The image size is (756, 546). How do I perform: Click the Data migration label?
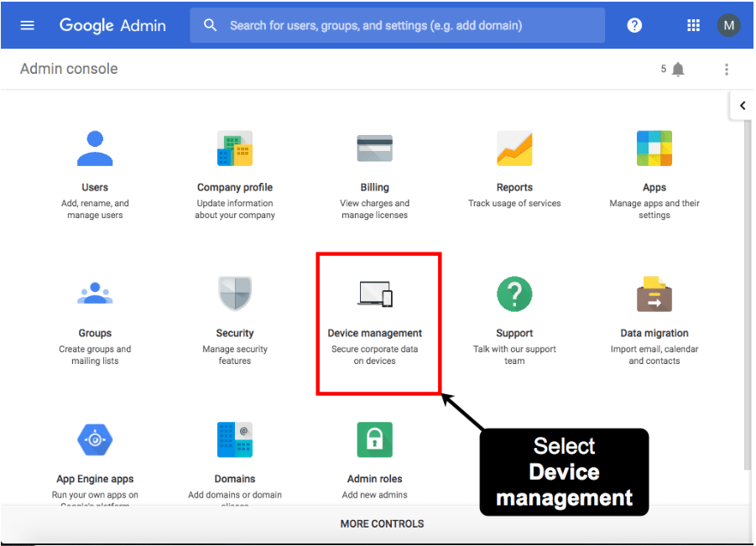(654, 333)
